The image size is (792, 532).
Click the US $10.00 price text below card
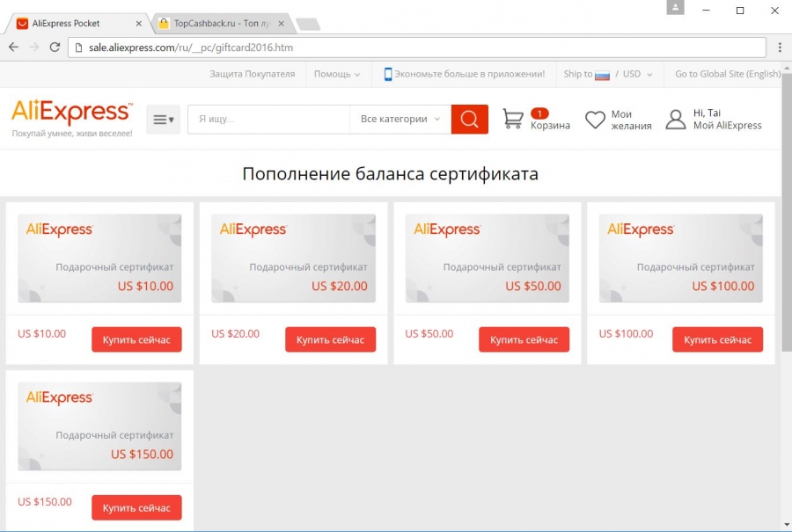pos(42,333)
